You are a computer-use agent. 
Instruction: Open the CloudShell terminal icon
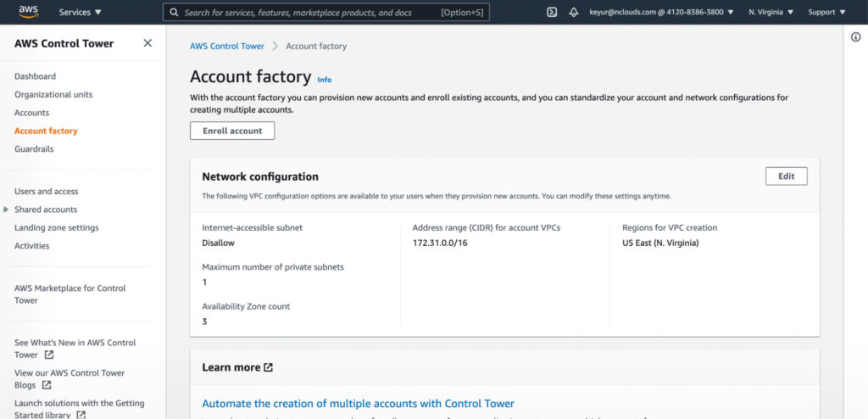click(551, 12)
